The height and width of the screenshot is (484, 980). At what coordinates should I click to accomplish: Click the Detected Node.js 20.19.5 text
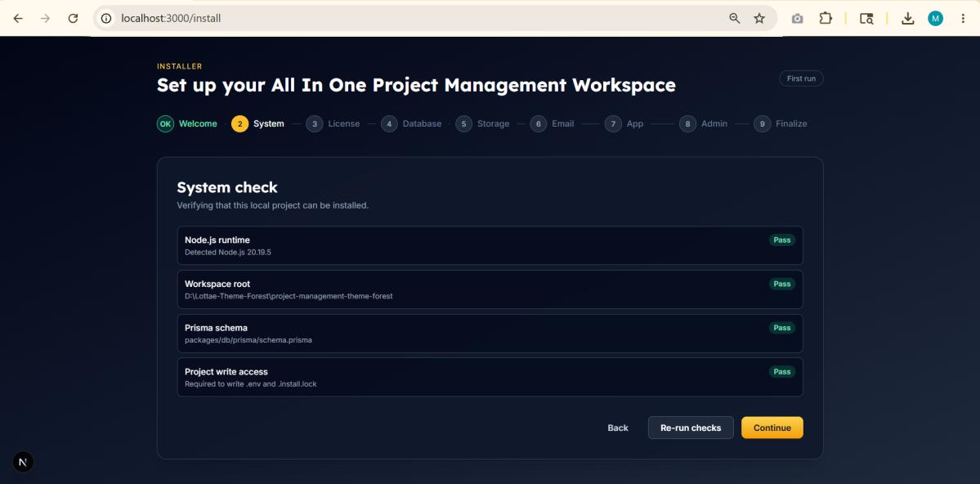(x=228, y=253)
